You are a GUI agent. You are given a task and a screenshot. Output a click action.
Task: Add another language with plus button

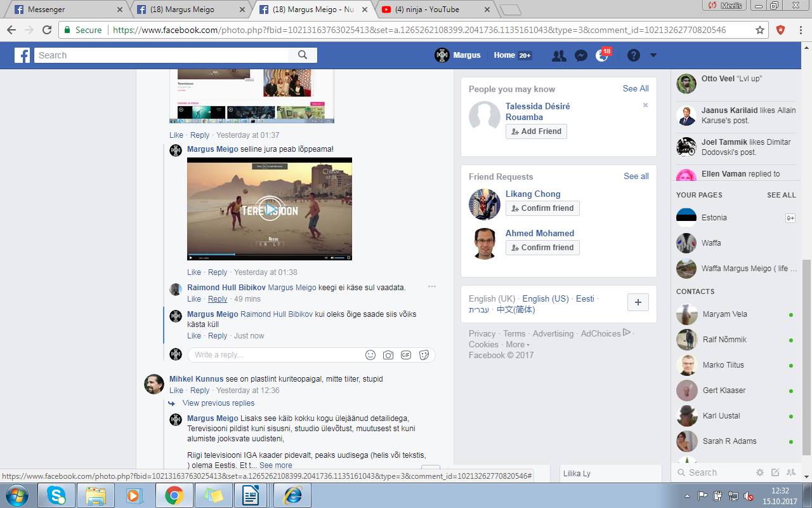coord(638,302)
